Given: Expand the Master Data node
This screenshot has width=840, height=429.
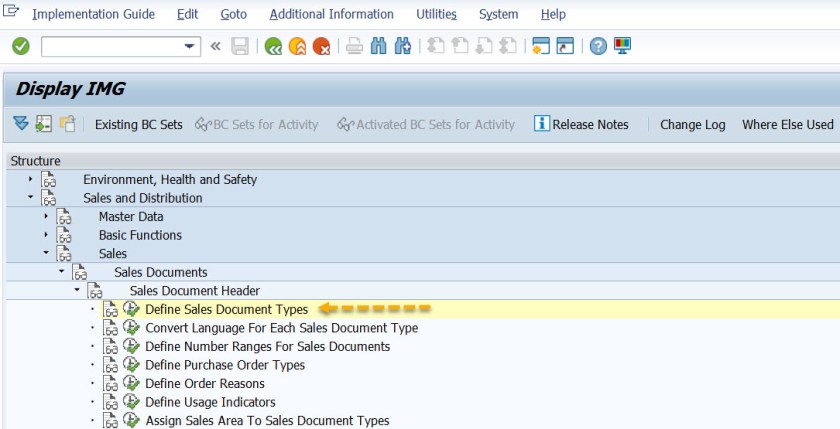Looking at the screenshot, I should (x=46, y=216).
